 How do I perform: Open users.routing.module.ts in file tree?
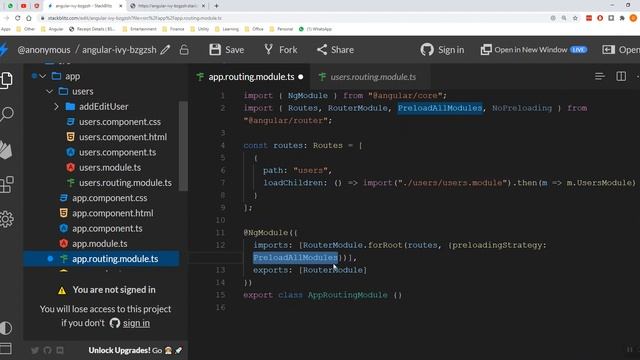point(125,183)
